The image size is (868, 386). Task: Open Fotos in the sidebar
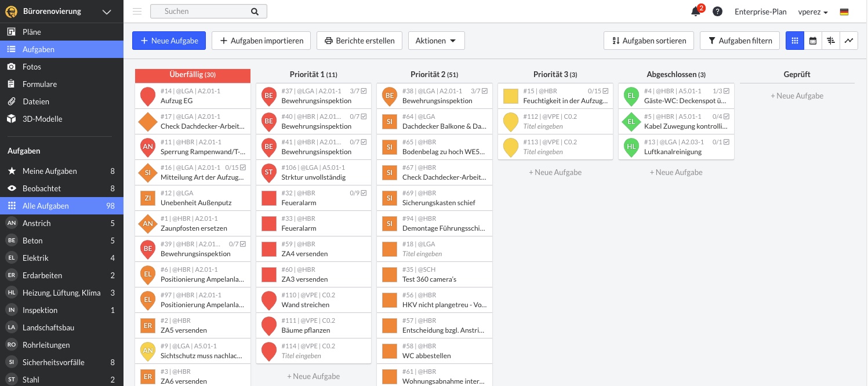pyautogui.click(x=32, y=67)
